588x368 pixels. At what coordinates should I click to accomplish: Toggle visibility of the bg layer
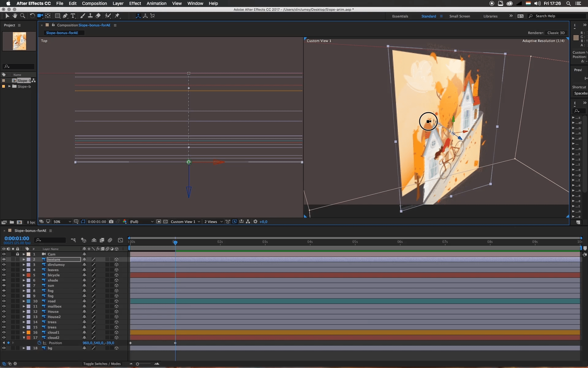[x=4, y=348]
